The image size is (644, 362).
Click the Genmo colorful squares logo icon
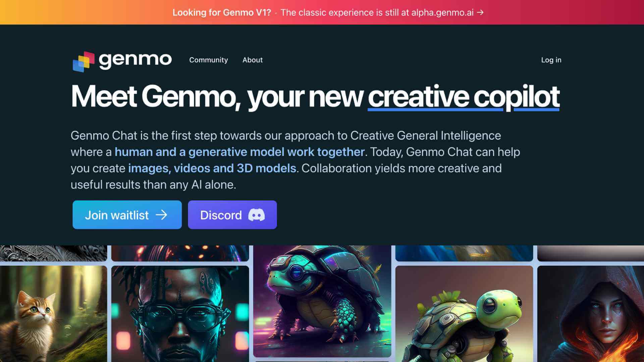84,61
